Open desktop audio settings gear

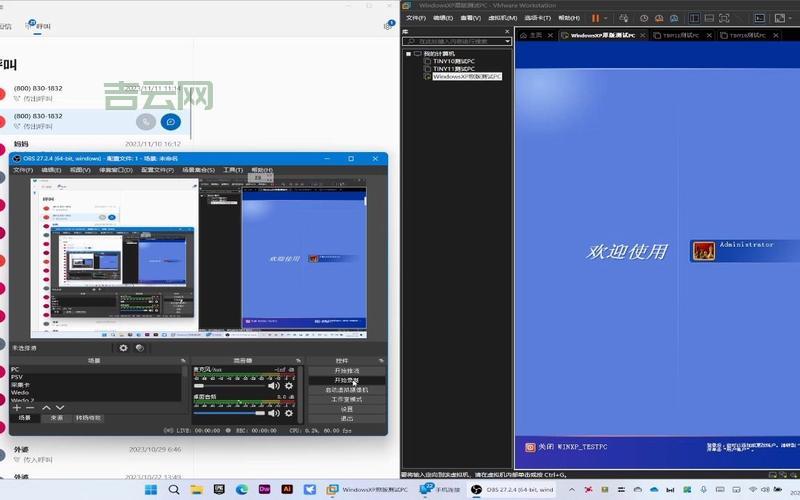point(289,413)
